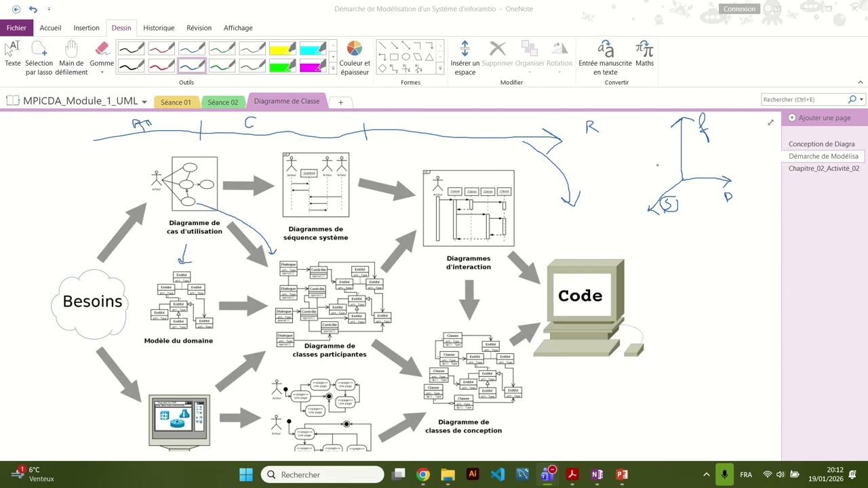This screenshot has height=488, width=868.
Task: Open Couleur et épaisseur settings
Action: point(355,58)
